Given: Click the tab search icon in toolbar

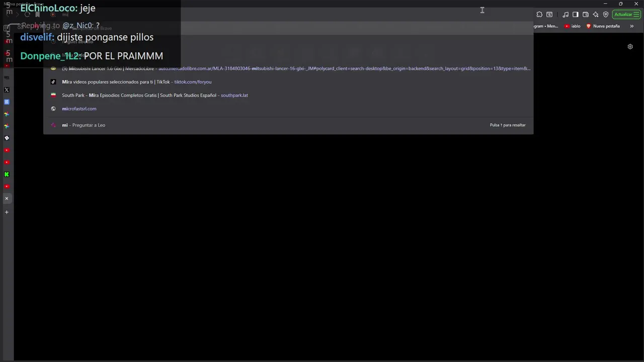Looking at the screenshot, I should [549, 15].
